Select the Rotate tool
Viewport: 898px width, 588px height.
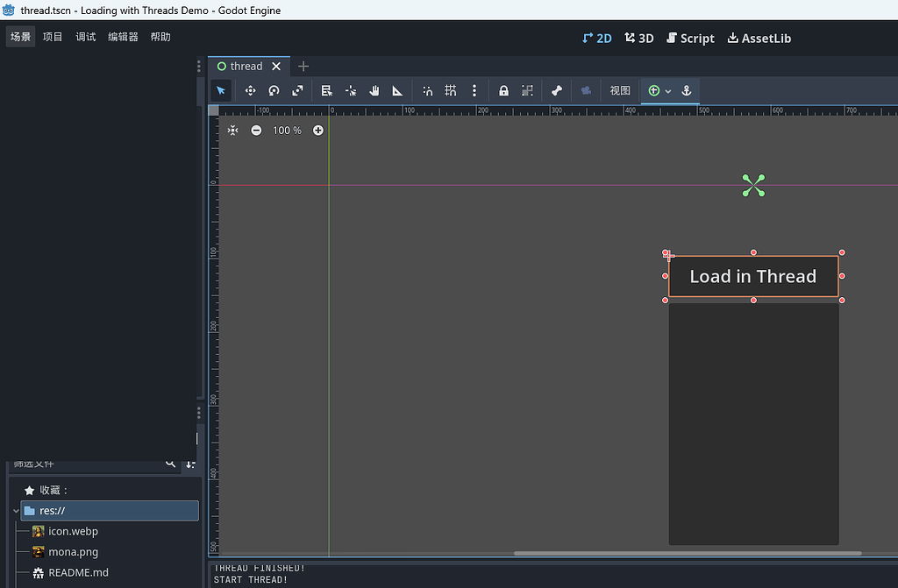(273, 90)
